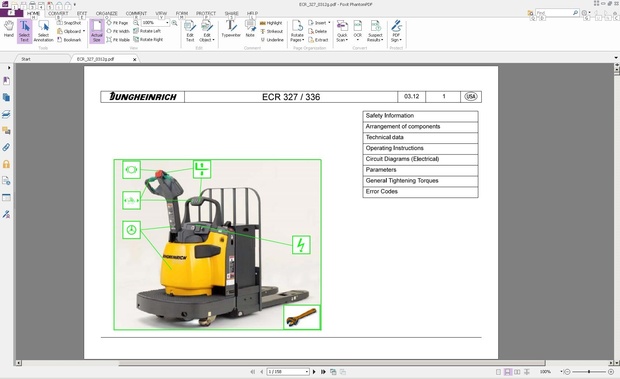Click Fit Visible view option

click(x=118, y=40)
